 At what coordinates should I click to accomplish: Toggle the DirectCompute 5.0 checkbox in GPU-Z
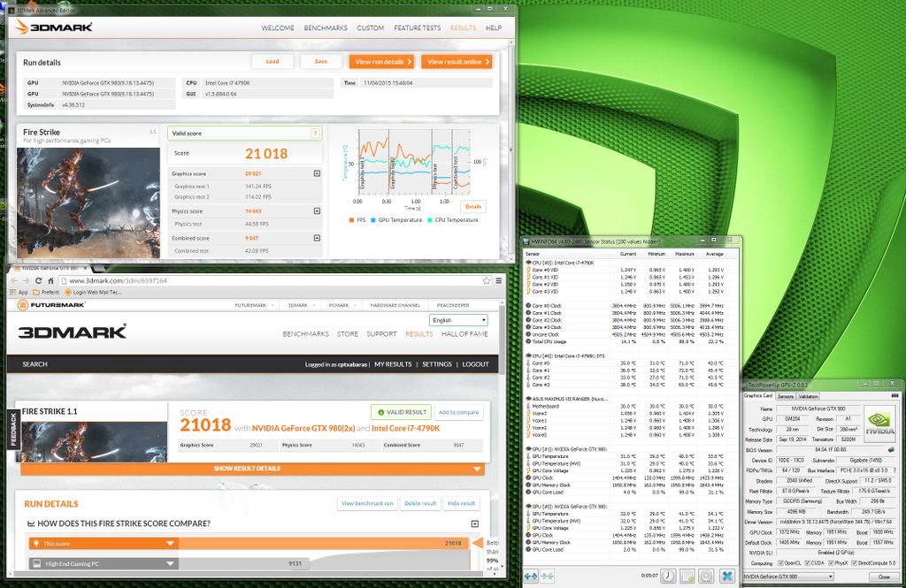(856, 563)
